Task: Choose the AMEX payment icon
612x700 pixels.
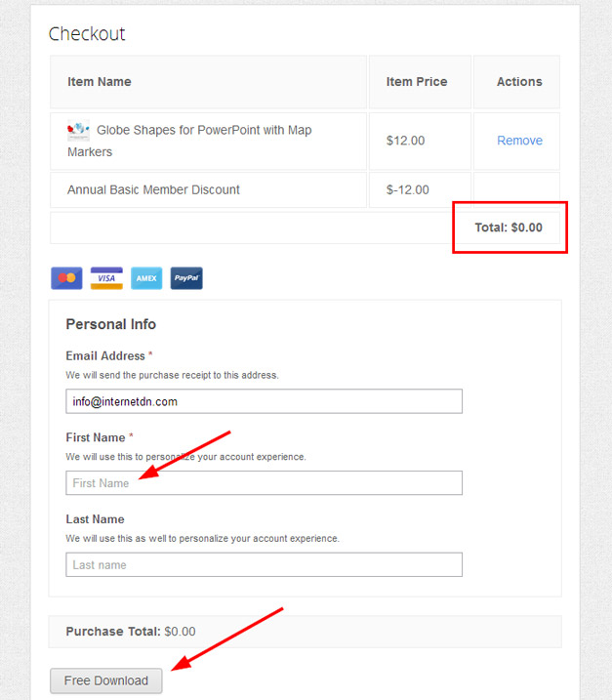Action: coord(146,278)
